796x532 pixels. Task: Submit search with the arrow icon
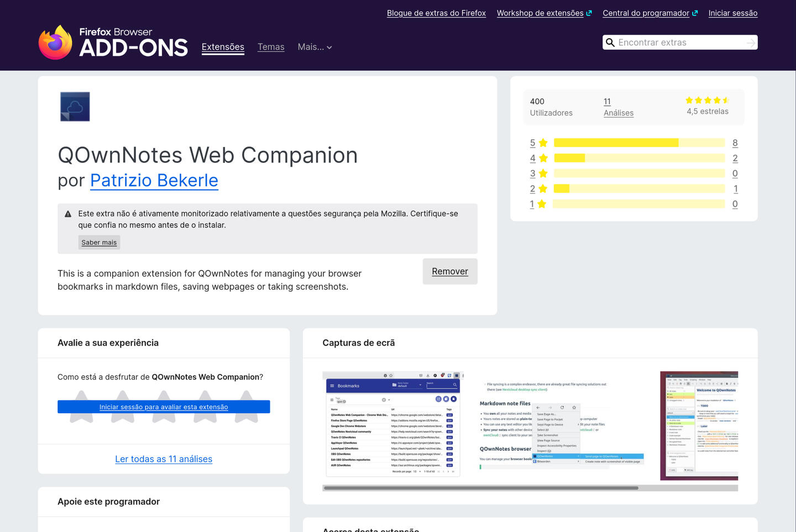click(x=750, y=43)
